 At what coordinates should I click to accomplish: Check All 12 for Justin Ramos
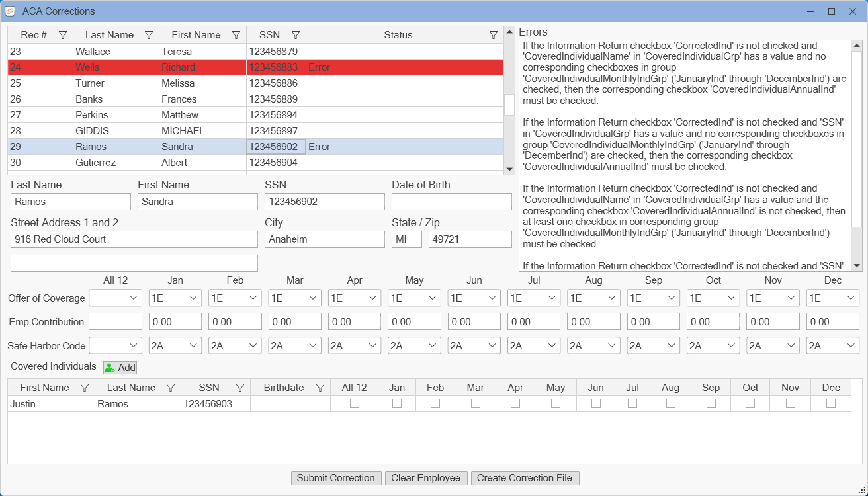click(354, 403)
